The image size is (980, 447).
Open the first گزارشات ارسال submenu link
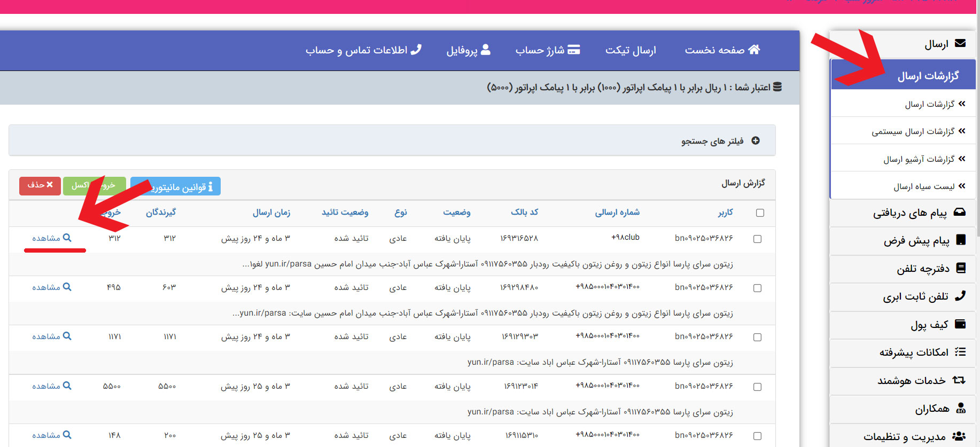click(x=929, y=104)
